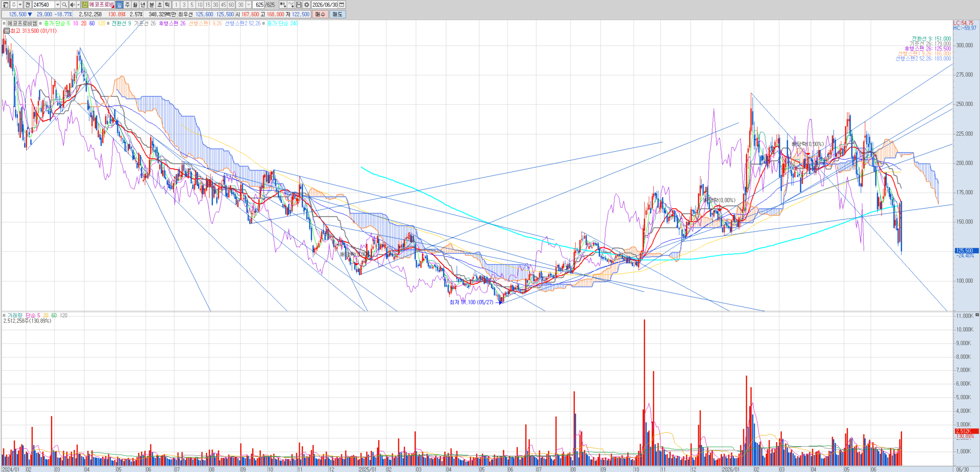Click the 매수 buy button

(320, 14)
